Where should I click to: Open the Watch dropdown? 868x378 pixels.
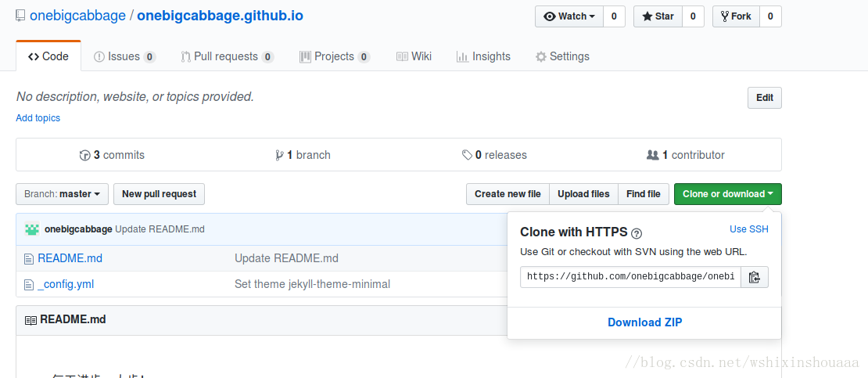coord(569,16)
